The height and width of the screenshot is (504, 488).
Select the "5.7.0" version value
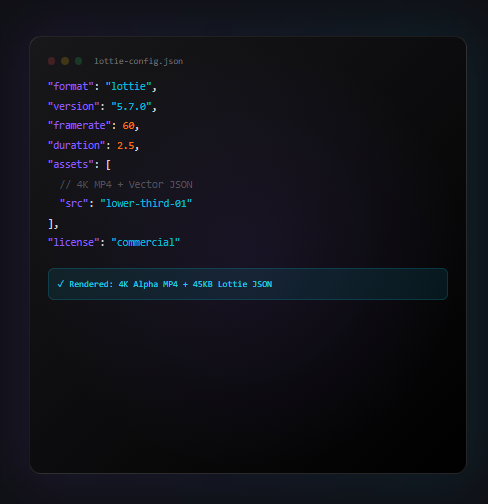pos(131,107)
